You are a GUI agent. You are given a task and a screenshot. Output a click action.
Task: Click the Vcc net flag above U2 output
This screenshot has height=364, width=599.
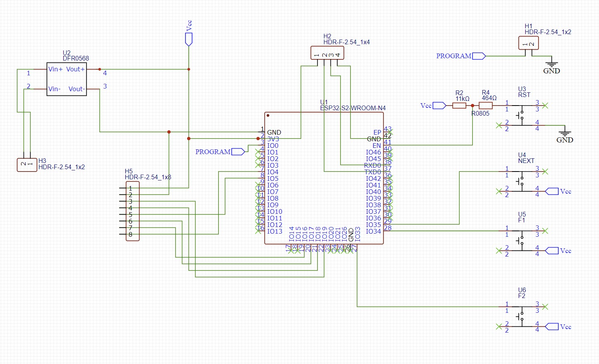189,40
